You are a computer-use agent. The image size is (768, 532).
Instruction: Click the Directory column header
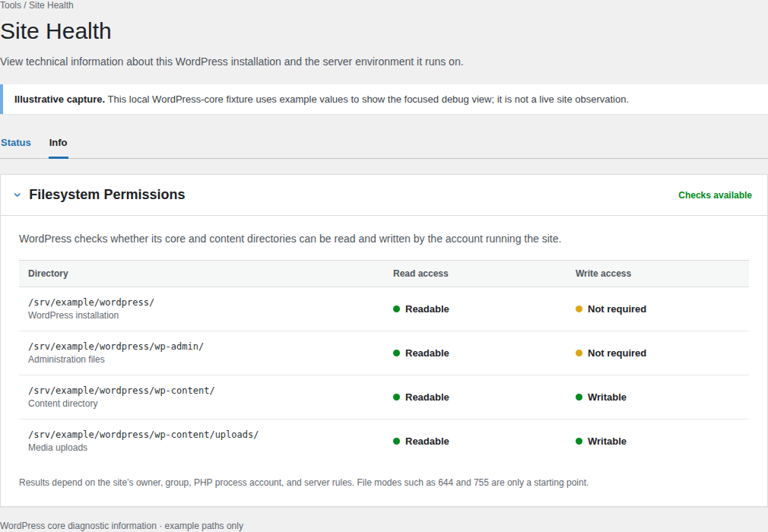(48, 274)
